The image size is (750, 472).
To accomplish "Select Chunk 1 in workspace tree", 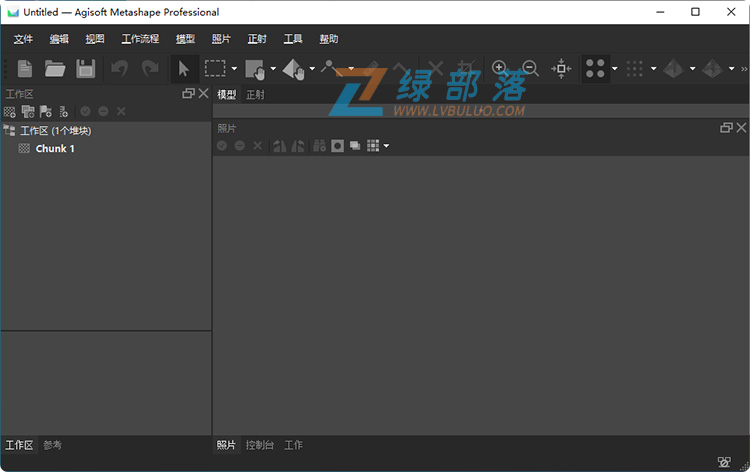I will [55, 149].
